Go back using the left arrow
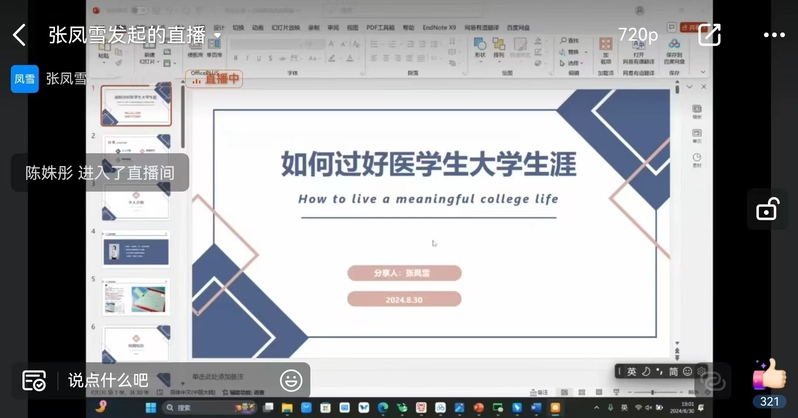798x418 pixels. point(19,36)
